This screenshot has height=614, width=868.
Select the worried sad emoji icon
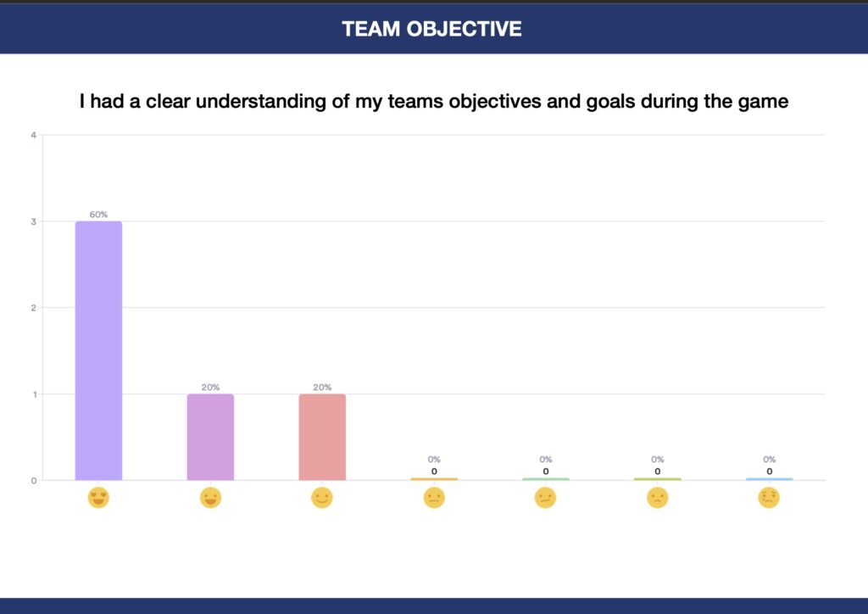coord(769,498)
